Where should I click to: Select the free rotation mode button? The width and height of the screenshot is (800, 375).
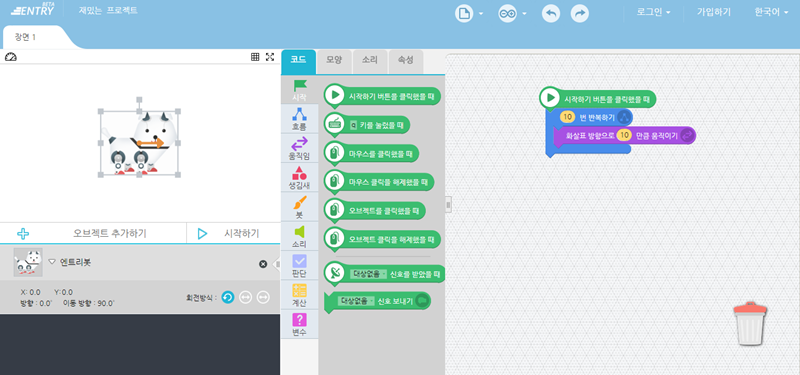click(228, 297)
